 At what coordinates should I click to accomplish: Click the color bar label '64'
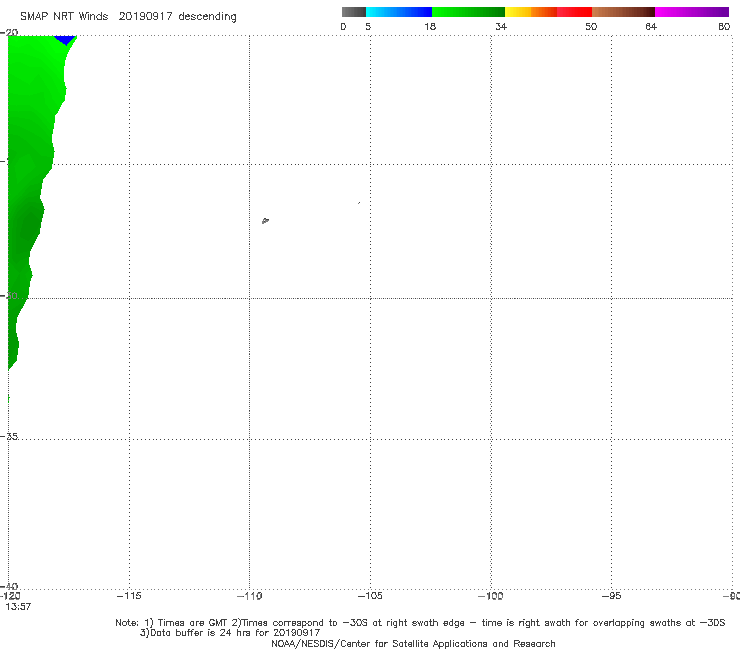coord(651,26)
